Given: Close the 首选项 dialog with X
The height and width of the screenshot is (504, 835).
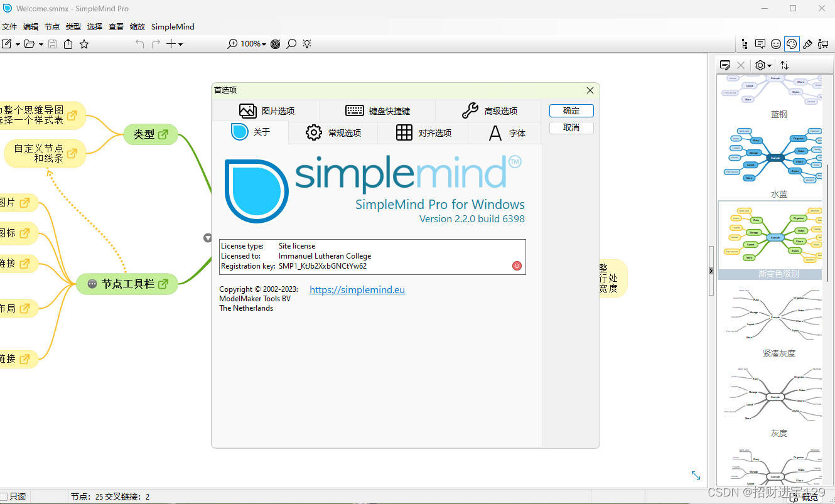Looking at the screenshot, I should pos(590,90).
